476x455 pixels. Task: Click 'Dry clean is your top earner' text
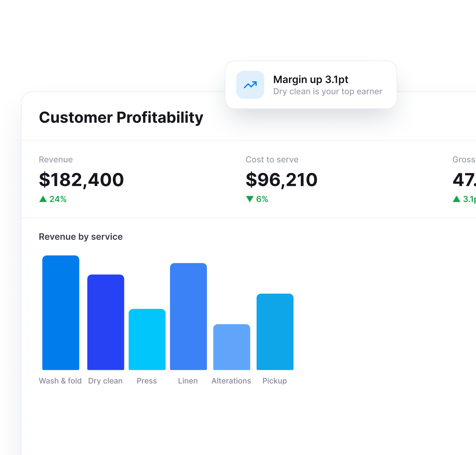328,91
